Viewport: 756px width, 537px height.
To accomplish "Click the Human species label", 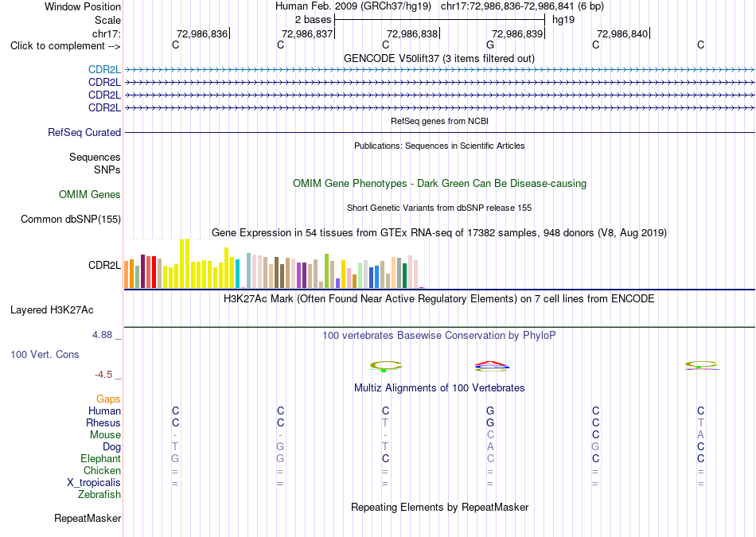I will 104,411.
